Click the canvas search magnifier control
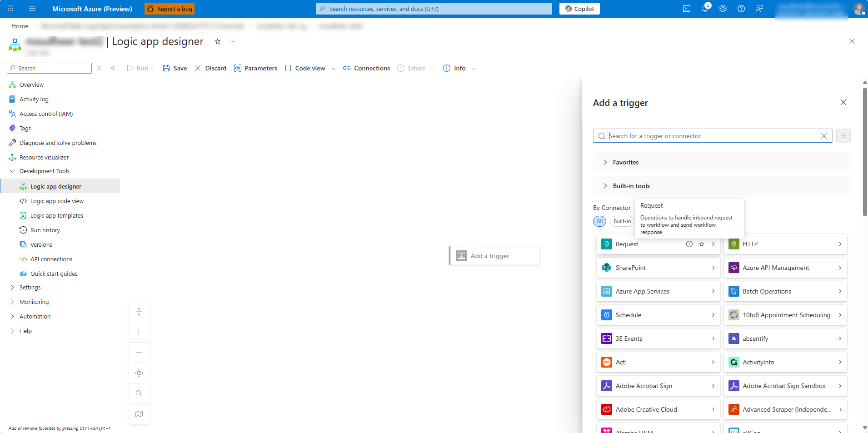This screenshot has width=868, height=433. (139, 393)
